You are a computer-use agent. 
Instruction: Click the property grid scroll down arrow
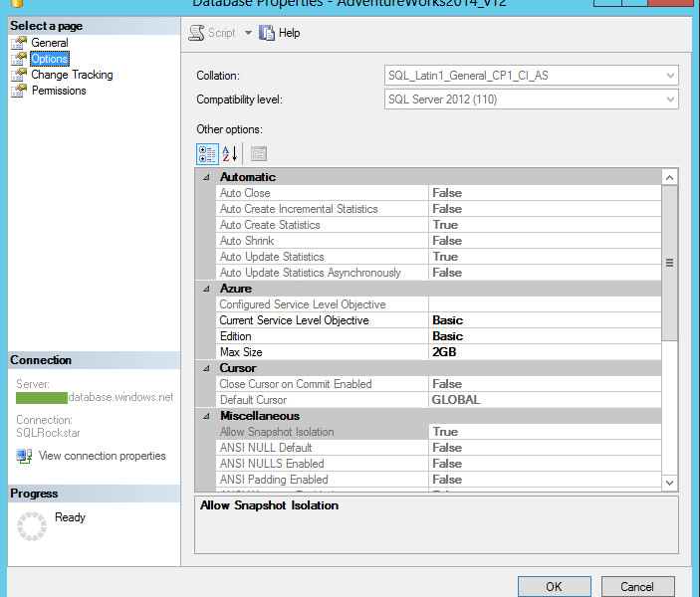pyautogui.click(x=669, y=483)
